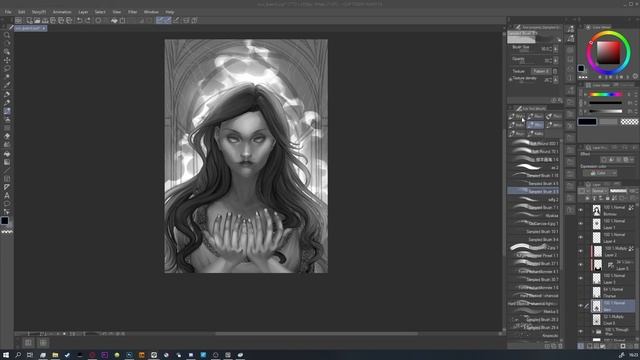Select the Ruler tool

pyautogui.click(x=7, y=187)
